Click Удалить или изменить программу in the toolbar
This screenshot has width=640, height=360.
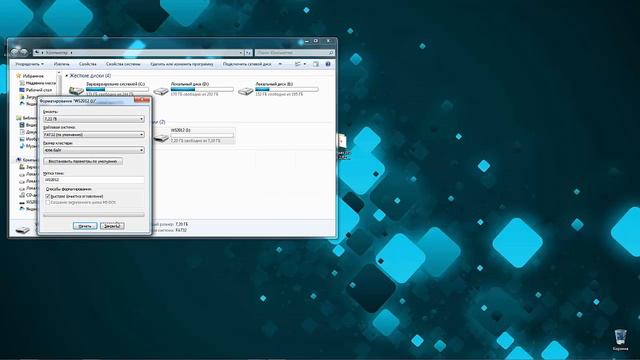pyautogui.click(x=182, y=64)
